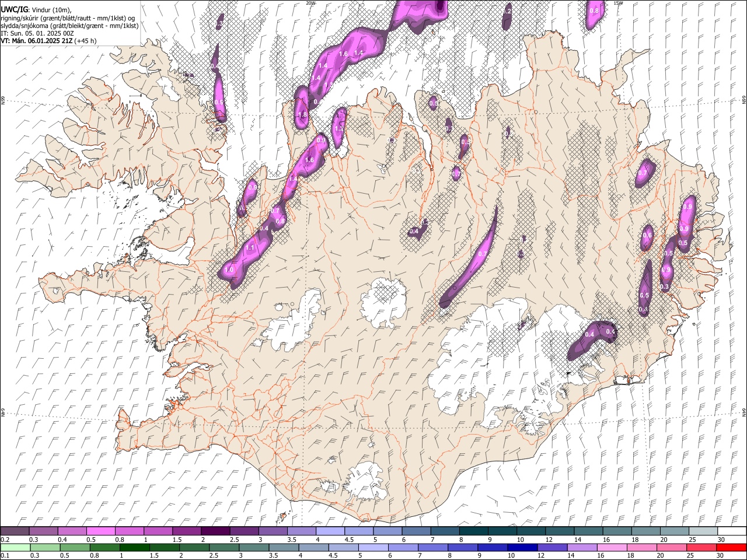Select the rigning/skúrir legend description line
The width and height of the screenshot is (747, 560).
point(68,18)
